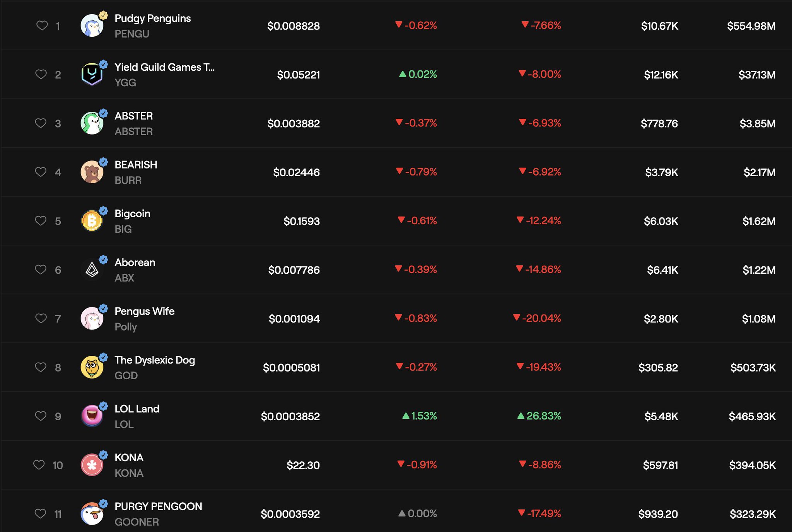The image size is (792, 532).
Task: Click the Pudgy Penguins token logo
Action: point(92,26)
